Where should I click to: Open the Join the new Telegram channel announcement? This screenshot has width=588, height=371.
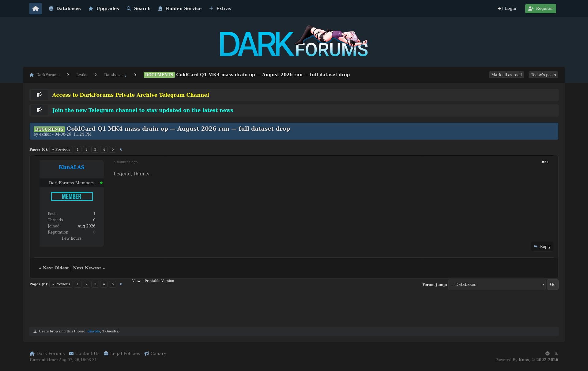pos(143,110)
